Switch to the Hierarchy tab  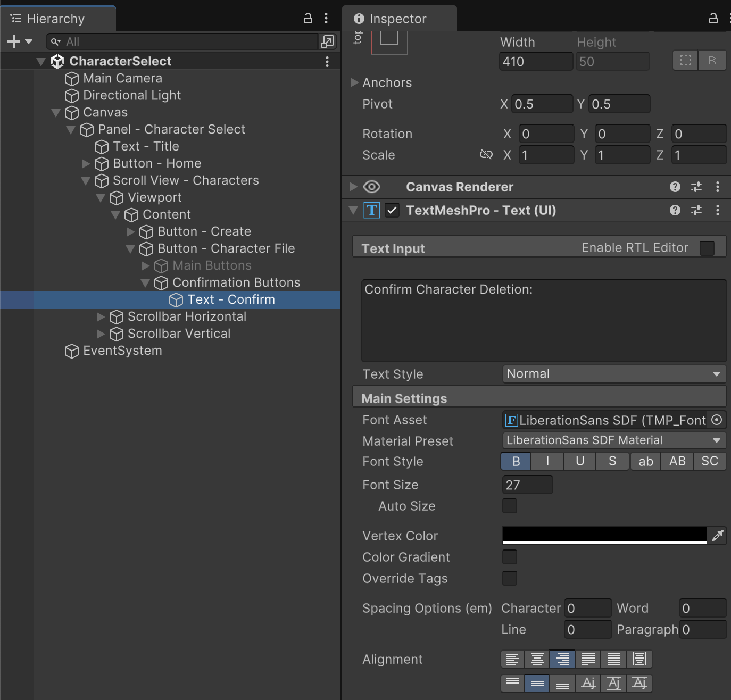(55, 19)
